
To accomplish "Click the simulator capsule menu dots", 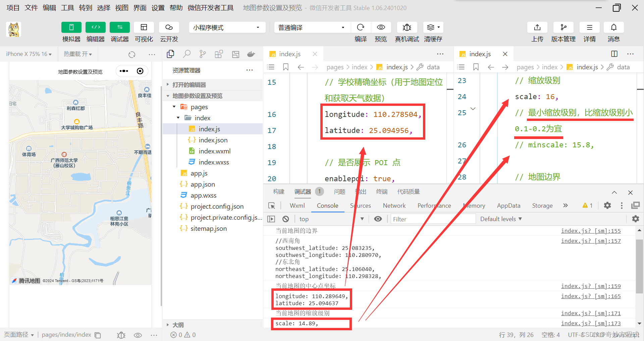I will tap(124, 71).
